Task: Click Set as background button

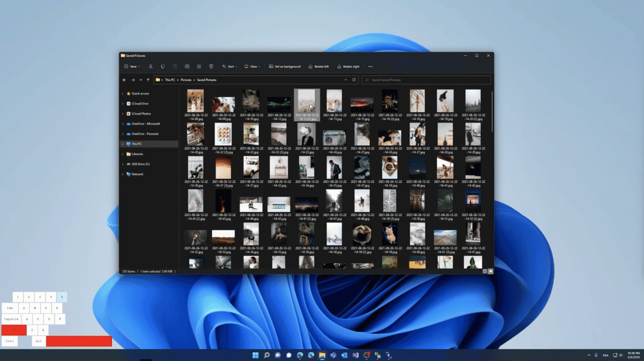Action: [285, 66]
